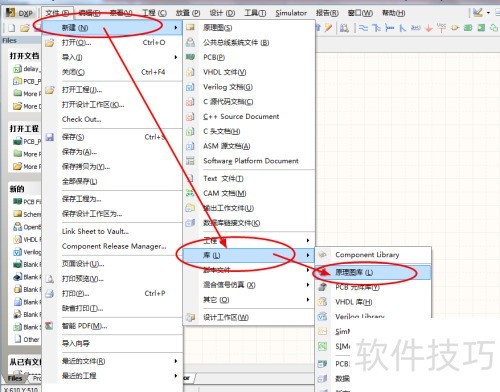This screenshot has width=500, height=392.
Task: Open the dropdown arrow beside the drawing tools icon
Action: pos(488,13)
